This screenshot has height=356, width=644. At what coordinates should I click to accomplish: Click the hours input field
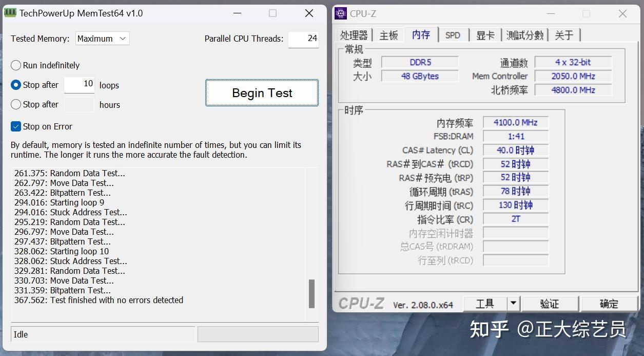coord(79,104)
